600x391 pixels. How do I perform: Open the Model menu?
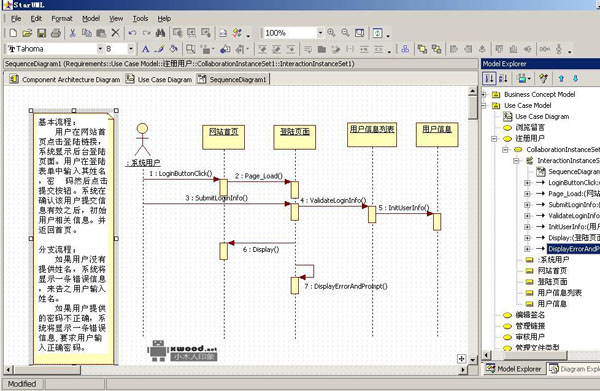pos(91,19)
